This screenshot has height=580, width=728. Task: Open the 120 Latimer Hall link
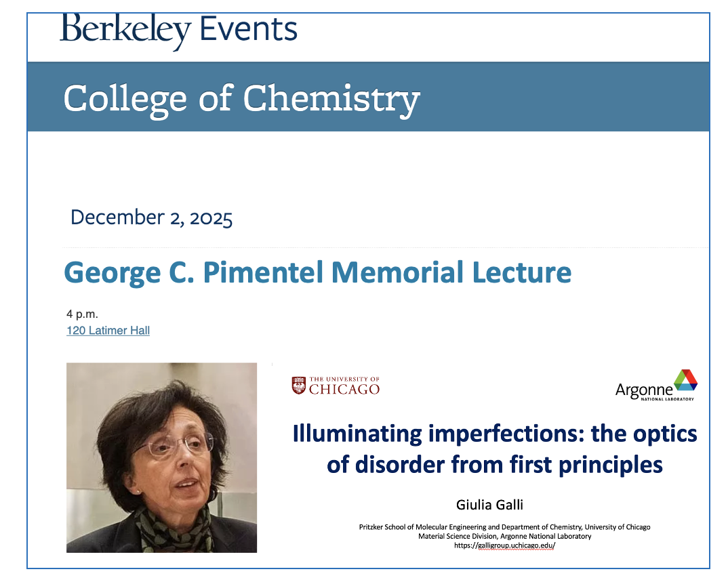108,331
